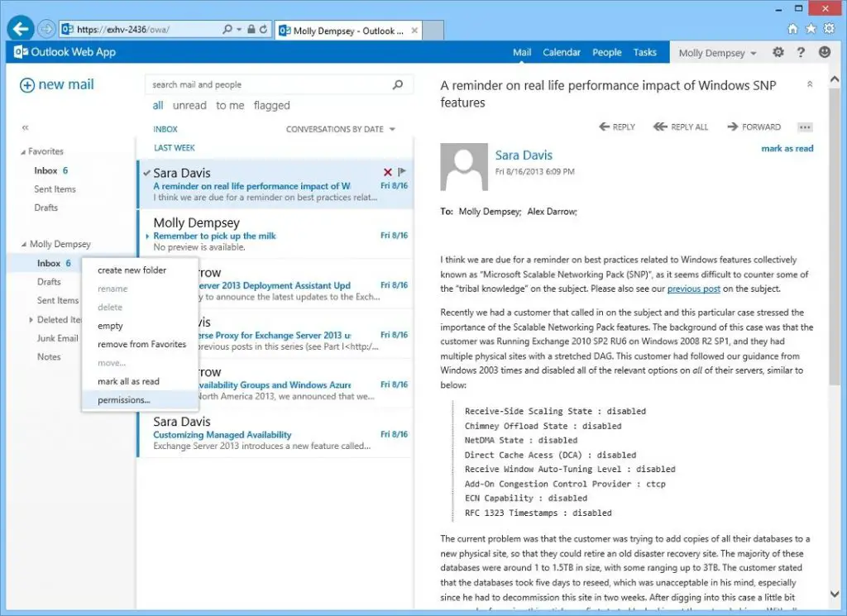Open the Molly Dempsey account dropdown
The image size is (847, 616).
[717, 53]
